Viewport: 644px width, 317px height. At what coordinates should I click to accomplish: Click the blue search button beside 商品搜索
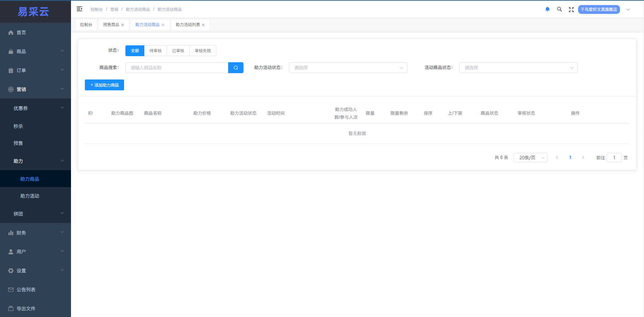(x=235, y=68)
